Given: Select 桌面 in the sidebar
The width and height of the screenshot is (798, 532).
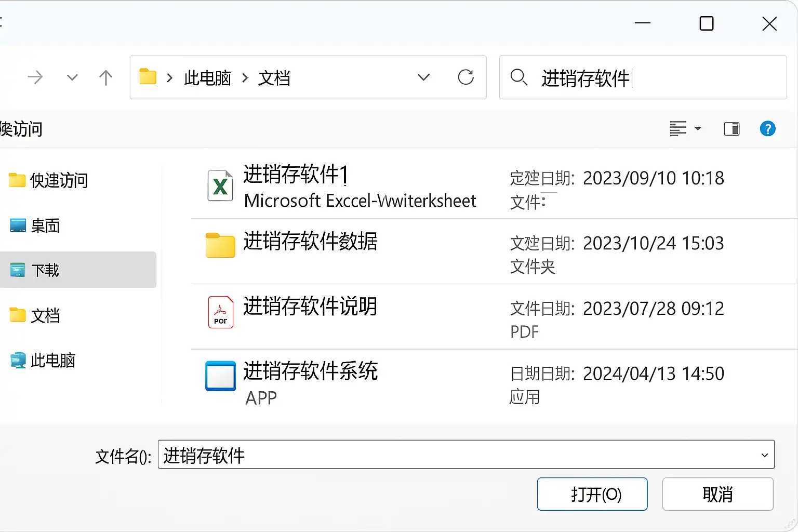Looking at the screenshot, I should 45,225.
